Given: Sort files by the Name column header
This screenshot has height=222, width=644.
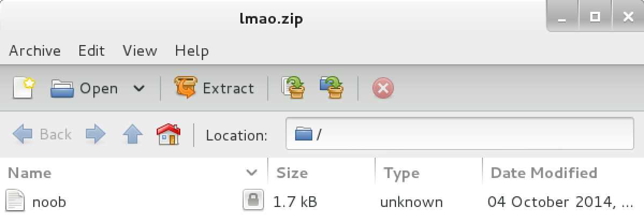Looking at the screenshot, I should click(x=134, y=173).
